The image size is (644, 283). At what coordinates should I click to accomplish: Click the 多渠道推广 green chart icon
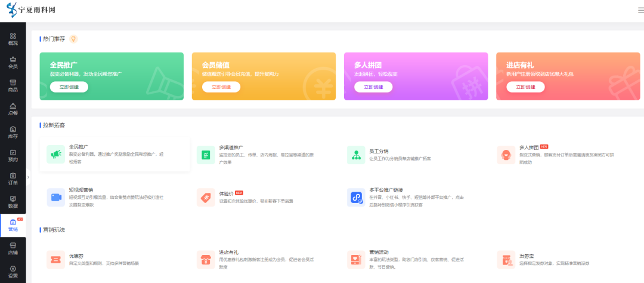pyautogui.click(x=206, y=155)
